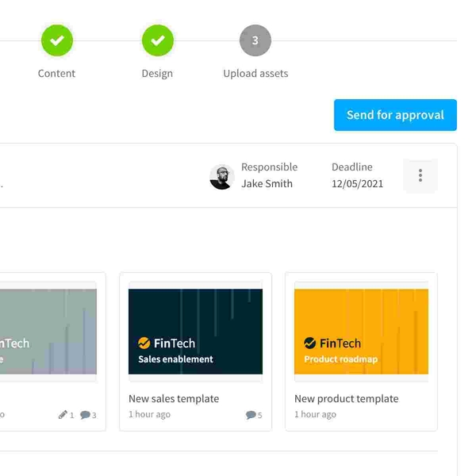Click '1 hour ago' under New sales template
The height and width of the screenshot is (476, 476).
149,414
